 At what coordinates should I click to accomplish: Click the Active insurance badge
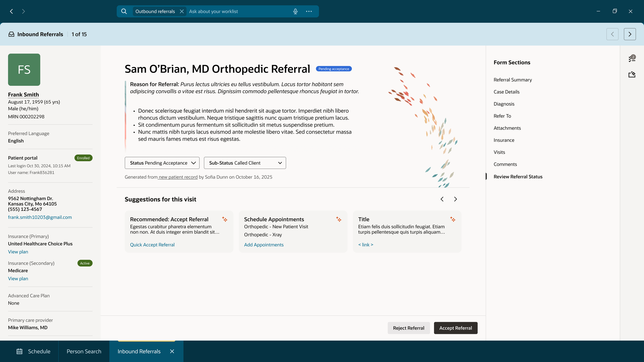pyautogui.click(x=85, y=263)
